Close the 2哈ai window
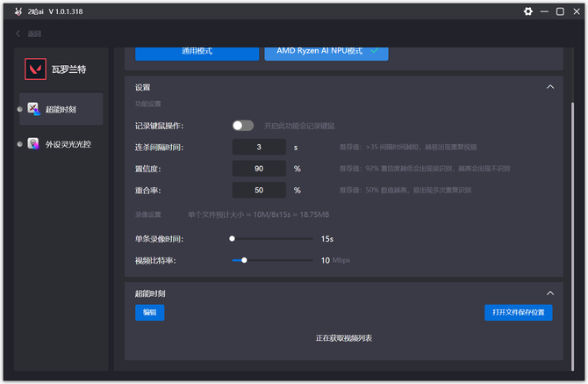This screenshot has width=588, height=384. point(577,11)
